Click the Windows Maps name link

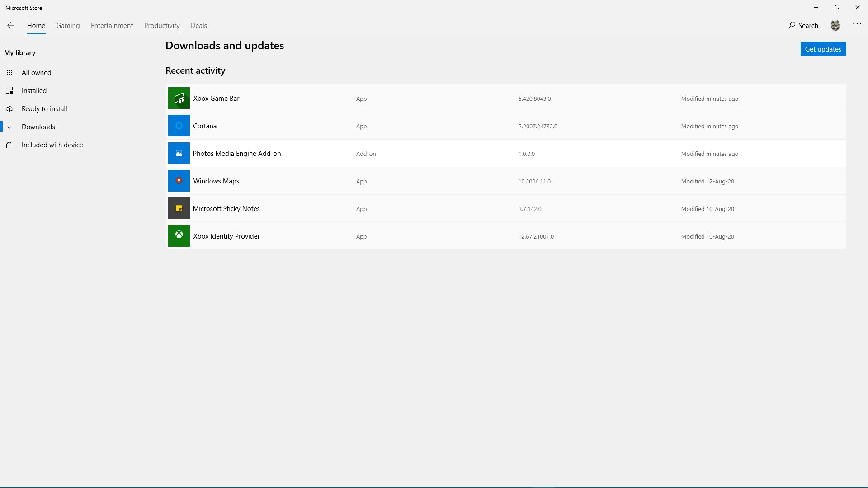click(216, 181)
